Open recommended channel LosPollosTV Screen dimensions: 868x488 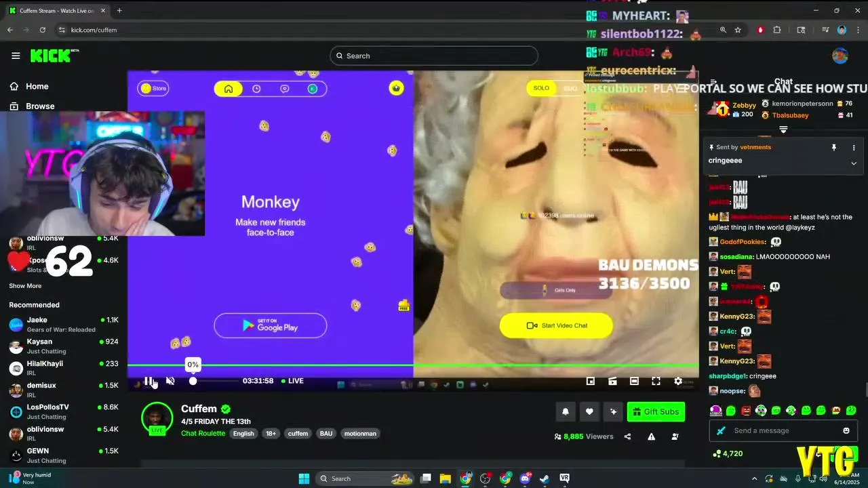pos(64,411)
